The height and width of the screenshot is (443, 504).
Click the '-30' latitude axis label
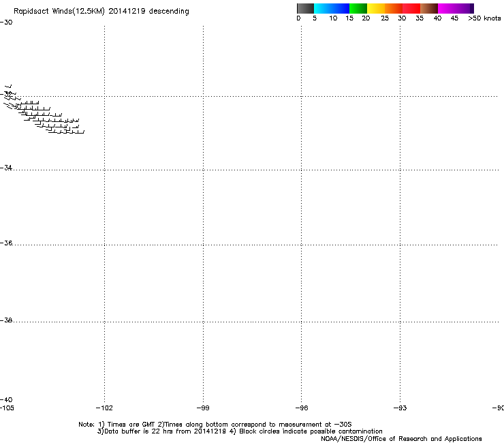pyautogui.click(x=6, y=22)
